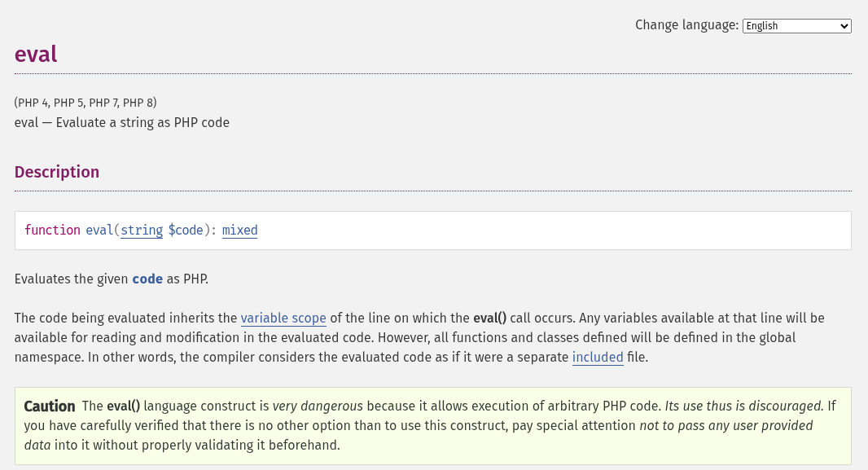Click the 'function' keyword in the signature
Viewport: 868px width, 470px height.
pyautogui.click(x=53, y=231)
